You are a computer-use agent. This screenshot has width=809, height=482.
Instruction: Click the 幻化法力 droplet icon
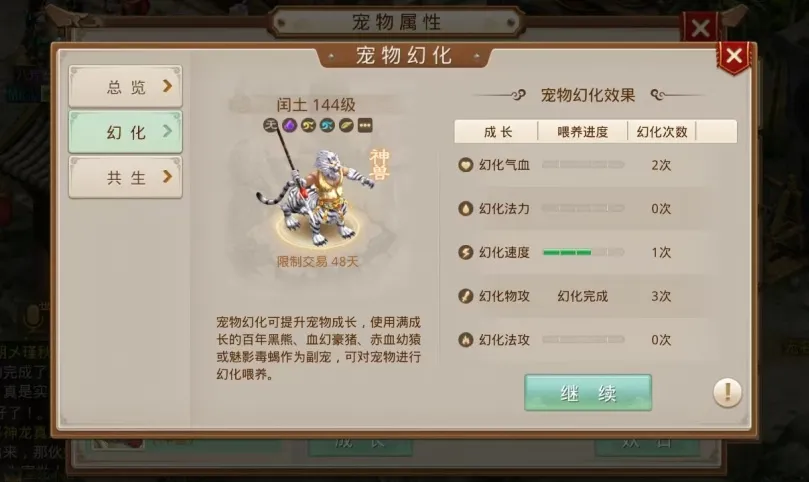(465, 208)
